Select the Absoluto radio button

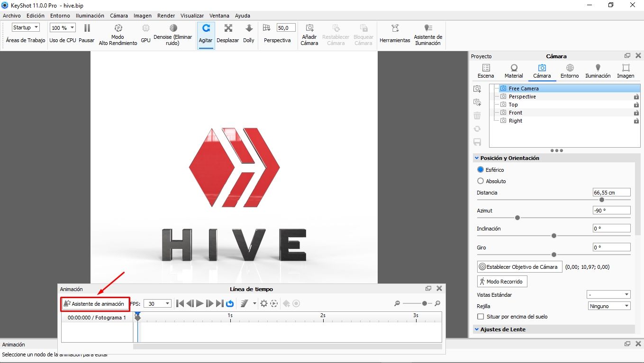point(481,181)
